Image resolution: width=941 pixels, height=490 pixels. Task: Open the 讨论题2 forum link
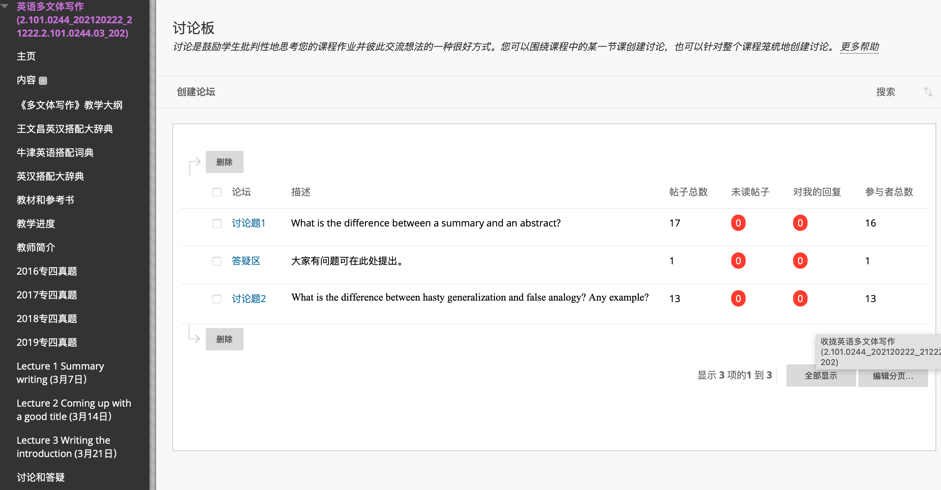[x=249, y=299]
